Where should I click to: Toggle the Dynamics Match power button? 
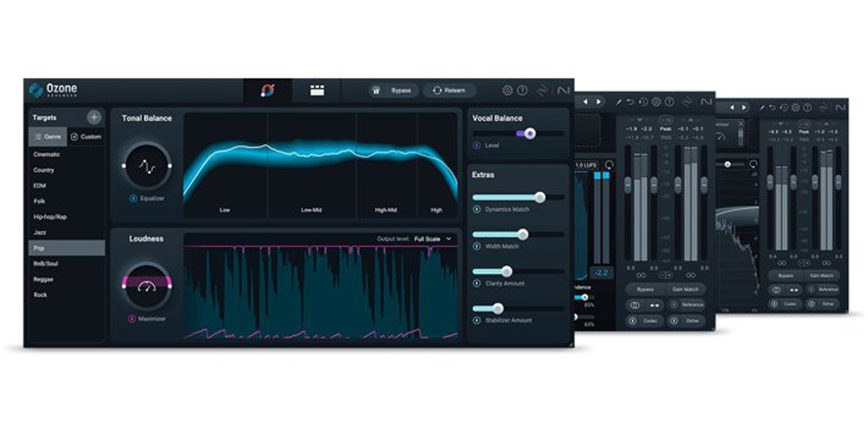point(477,209)
